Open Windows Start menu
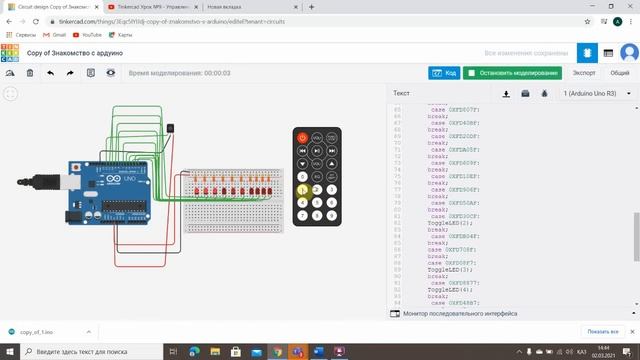Screen dimensions: 640x360 click(x=10, y=351)
